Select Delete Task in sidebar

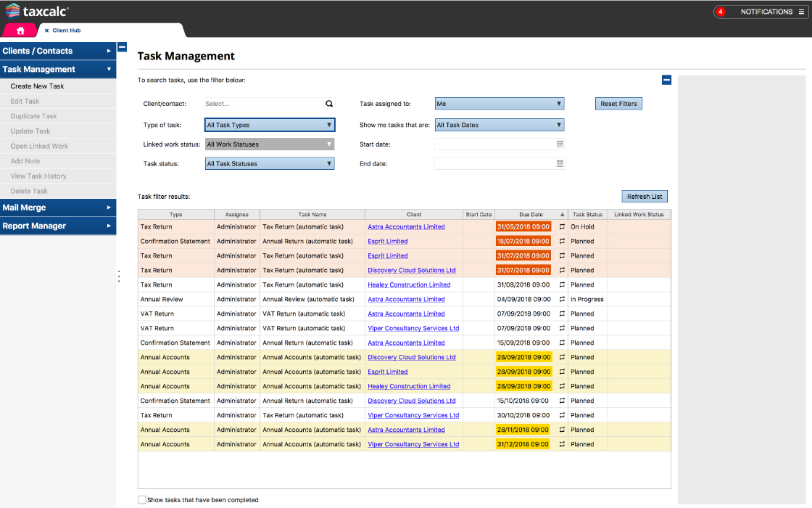[58, 192]
